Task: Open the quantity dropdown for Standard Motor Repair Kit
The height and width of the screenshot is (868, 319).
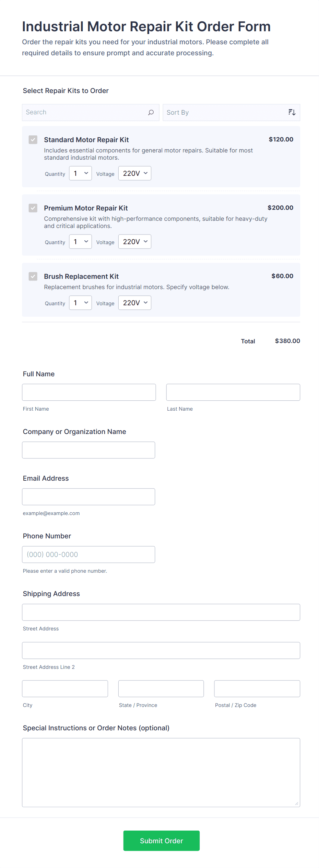Action: point(80,173)
